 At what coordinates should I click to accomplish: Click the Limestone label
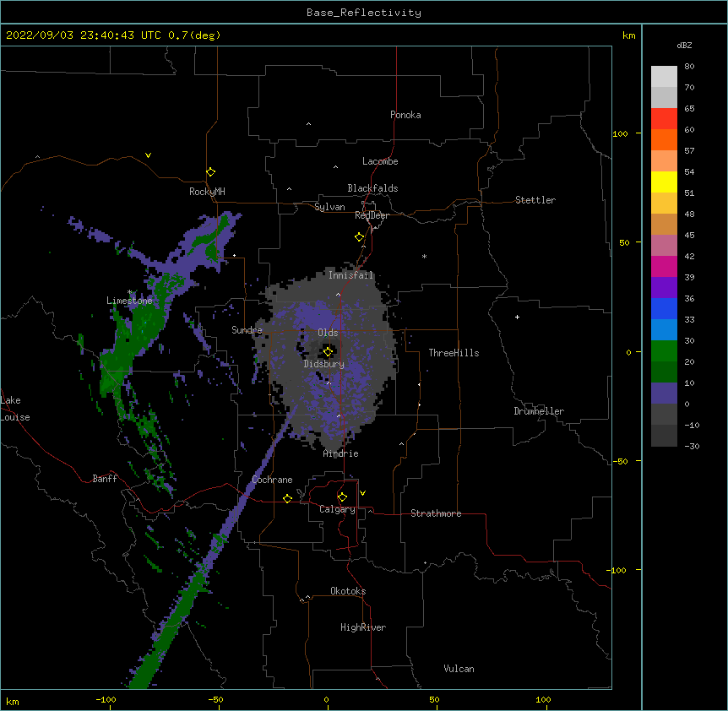pos(129,301)
